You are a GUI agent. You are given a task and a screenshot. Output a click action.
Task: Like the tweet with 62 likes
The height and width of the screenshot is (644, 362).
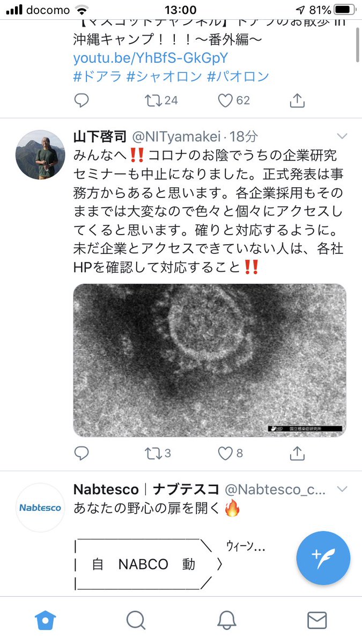pyautogui.click(x=234, y=100)
